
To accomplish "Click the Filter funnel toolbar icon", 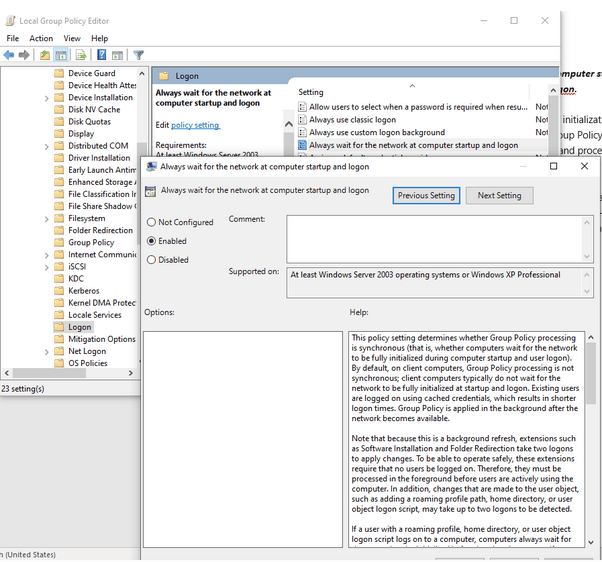I will pyautogui.click(x=139, y=55).
